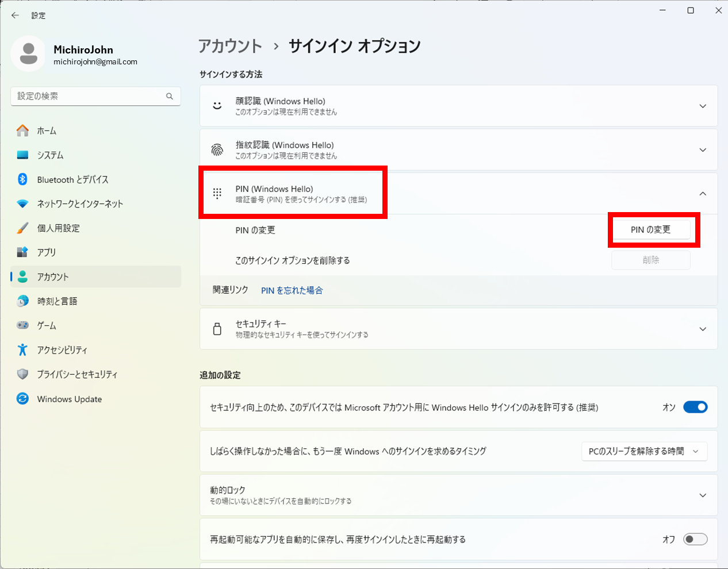
Task: Click the 指紋認識 (Windows Hello) row title
Action: [285, 145]
